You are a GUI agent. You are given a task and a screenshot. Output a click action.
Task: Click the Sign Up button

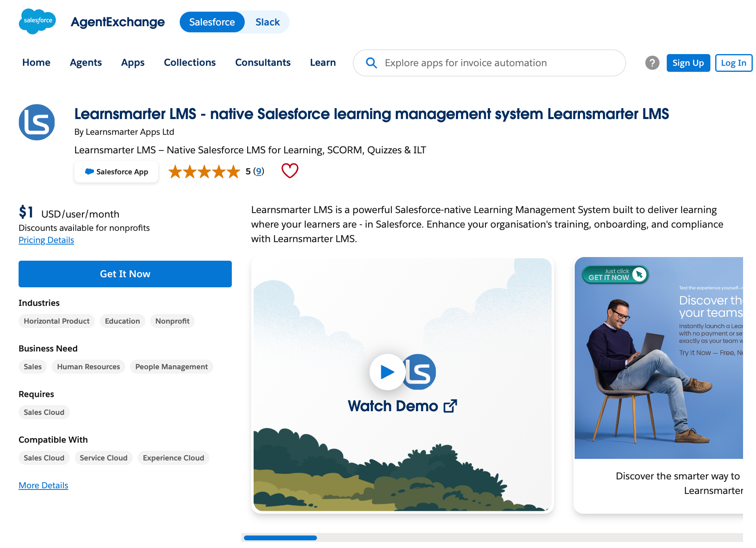coord(688,63)
